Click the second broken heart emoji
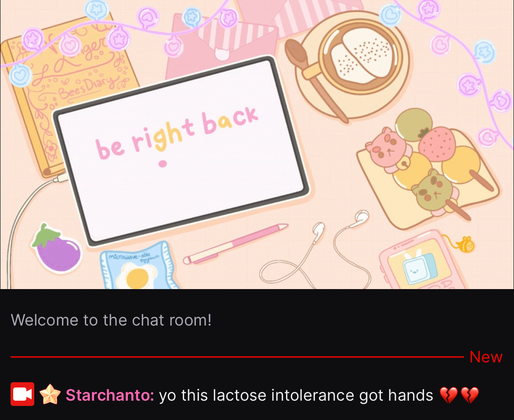 pos(470,395)
